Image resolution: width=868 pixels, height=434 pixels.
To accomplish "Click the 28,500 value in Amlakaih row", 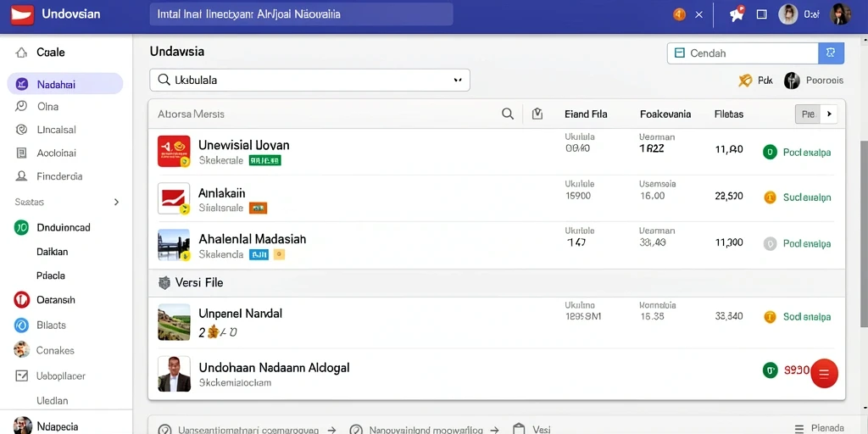I will (x=729, y=197).
